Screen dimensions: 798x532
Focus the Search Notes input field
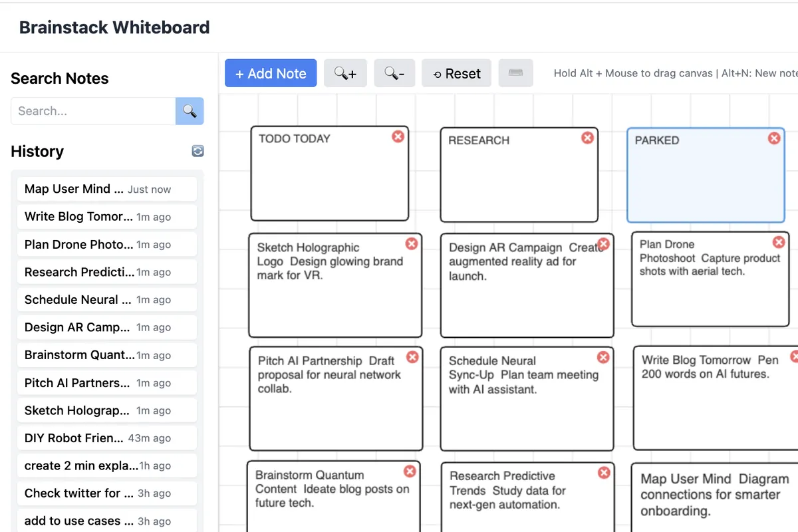[x=93, y=111]
